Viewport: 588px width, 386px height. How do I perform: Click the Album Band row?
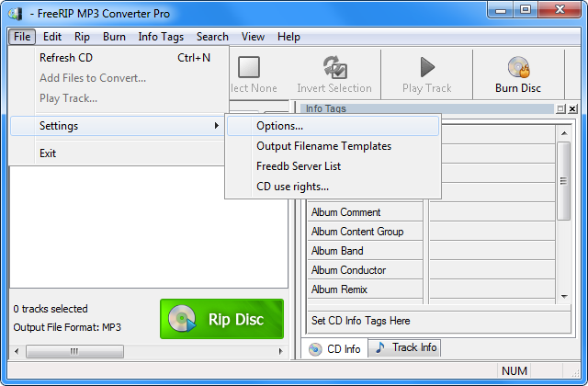pyautogui.click(x=366, y=251)
